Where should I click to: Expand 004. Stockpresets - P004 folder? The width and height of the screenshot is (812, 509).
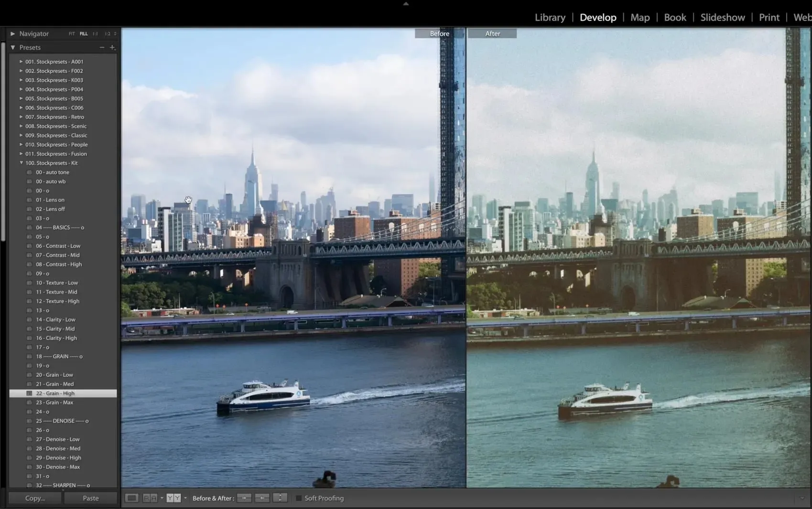[x=21, y=89]
